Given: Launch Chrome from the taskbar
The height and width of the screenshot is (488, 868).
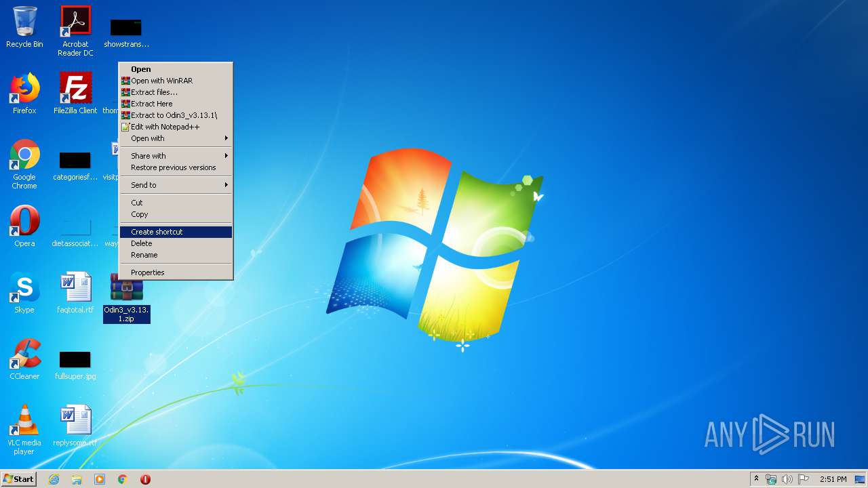Looking at the screenshot, I should [x=123, y=479].
